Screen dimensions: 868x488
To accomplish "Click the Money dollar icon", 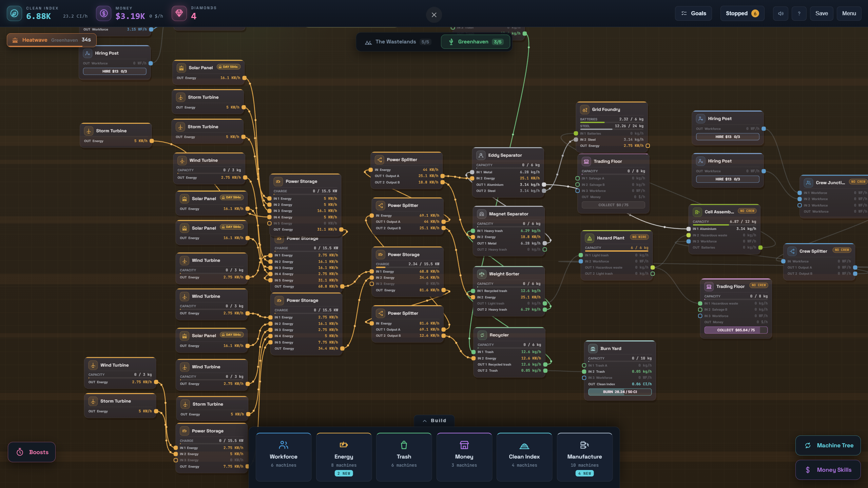I will [104, 14].
